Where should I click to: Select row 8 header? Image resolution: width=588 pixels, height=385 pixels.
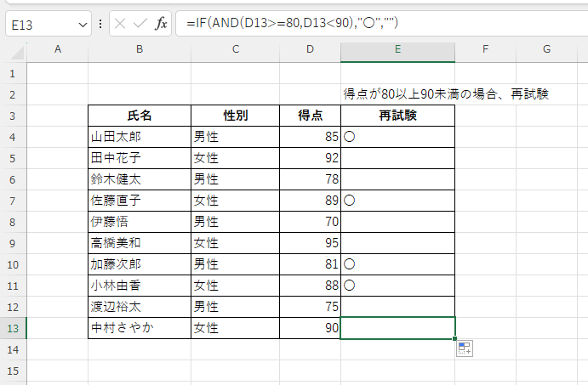(x=13, y=222)
